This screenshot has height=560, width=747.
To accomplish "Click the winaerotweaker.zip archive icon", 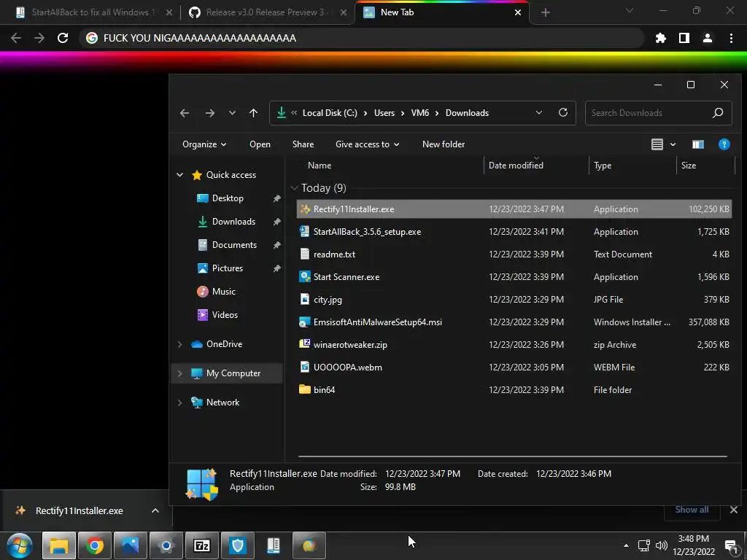I will click(305, 344).
